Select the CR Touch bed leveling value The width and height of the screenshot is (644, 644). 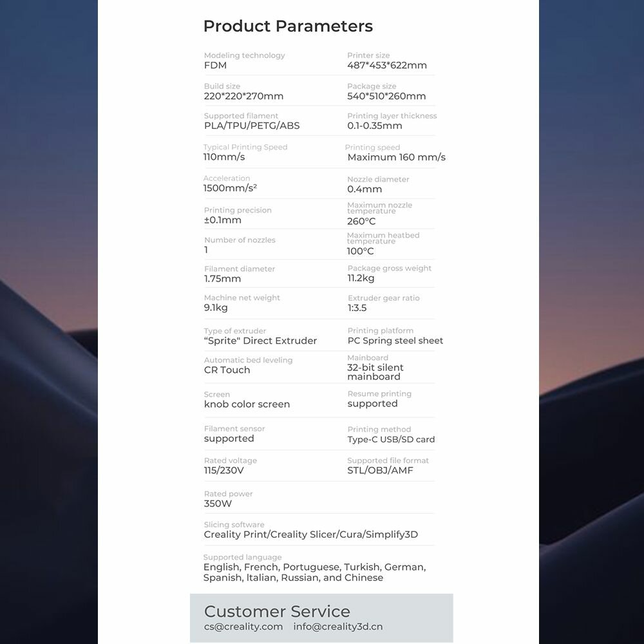227,370
